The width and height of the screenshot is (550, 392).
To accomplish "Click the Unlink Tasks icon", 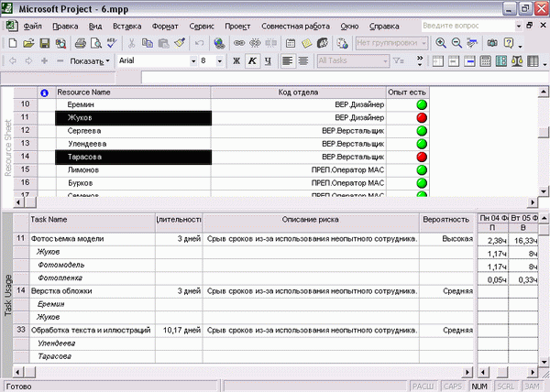I will click(x=255, y=43).
